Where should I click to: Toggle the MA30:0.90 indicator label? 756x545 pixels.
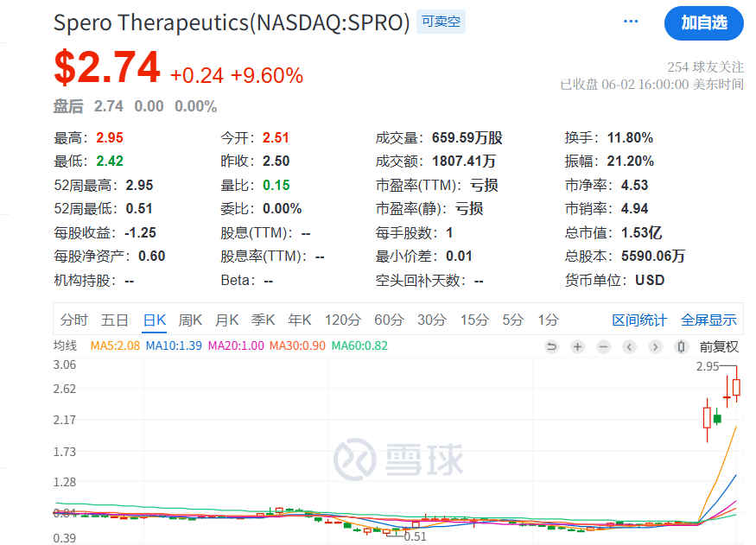(297, 346)
